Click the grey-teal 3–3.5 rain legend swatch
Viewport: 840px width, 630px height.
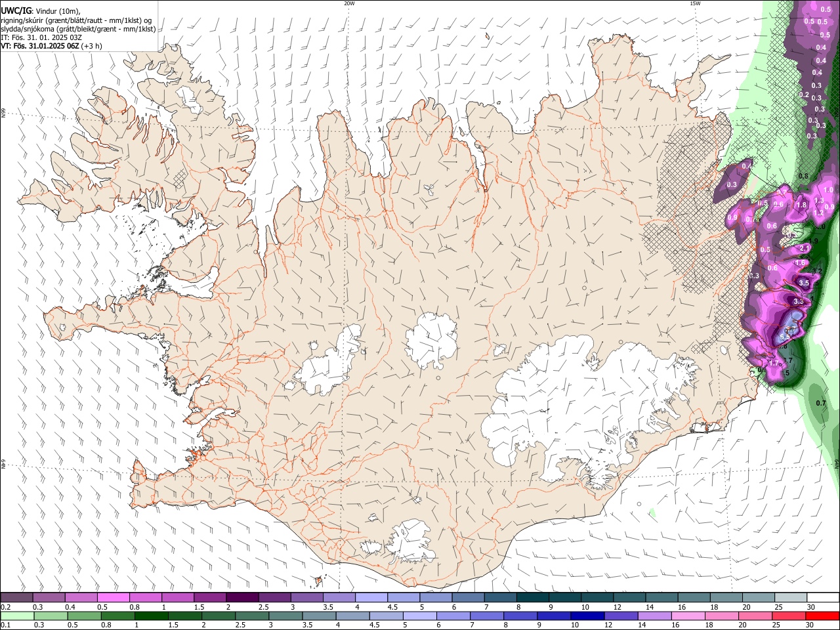286,616
